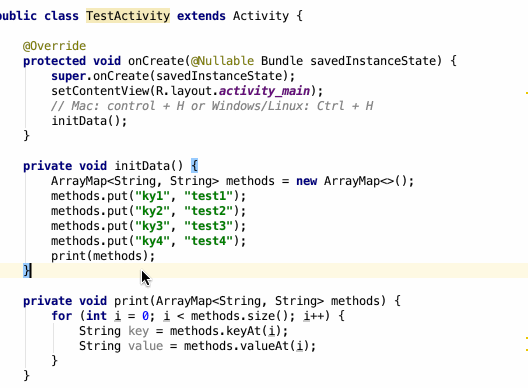
Task: Click the @Override annotation
Action: point(55,46)
